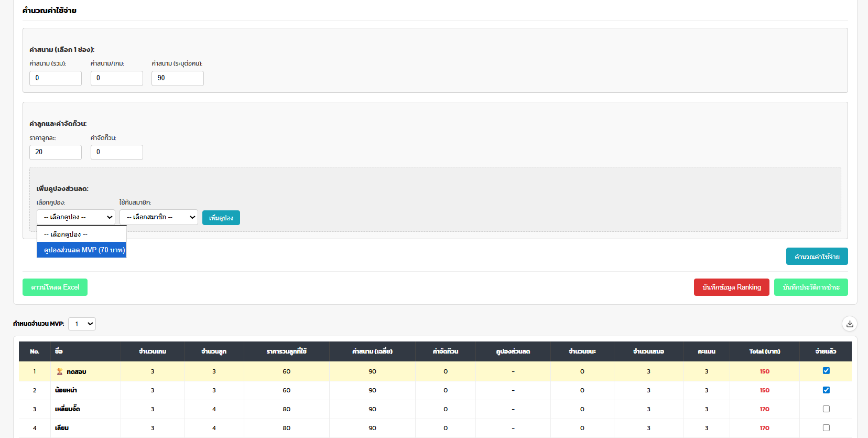This screenshot has height=438, width=868.
Task: Click the บันทึกประวัติการชำระ button
Action: (x=810, y=287)
